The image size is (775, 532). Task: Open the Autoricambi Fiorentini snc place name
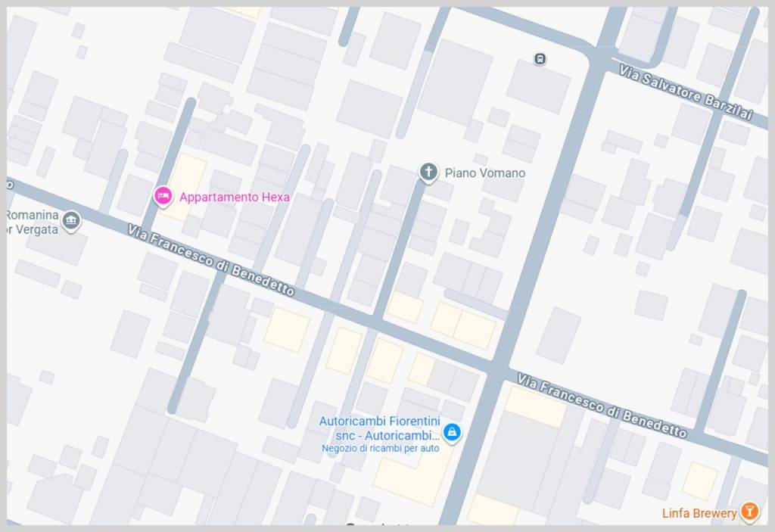380,428
